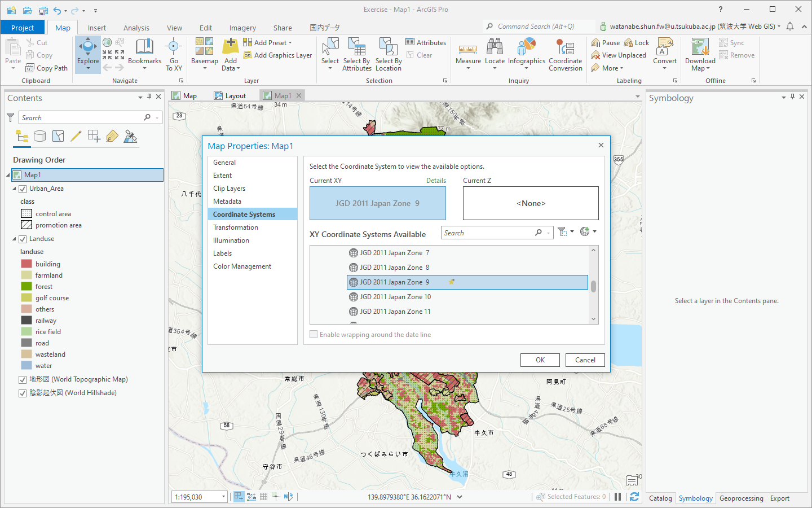Image resolution: width=812 pixels, height=508 pixels.
Task: Click Copy Path button
Action: 47,68
